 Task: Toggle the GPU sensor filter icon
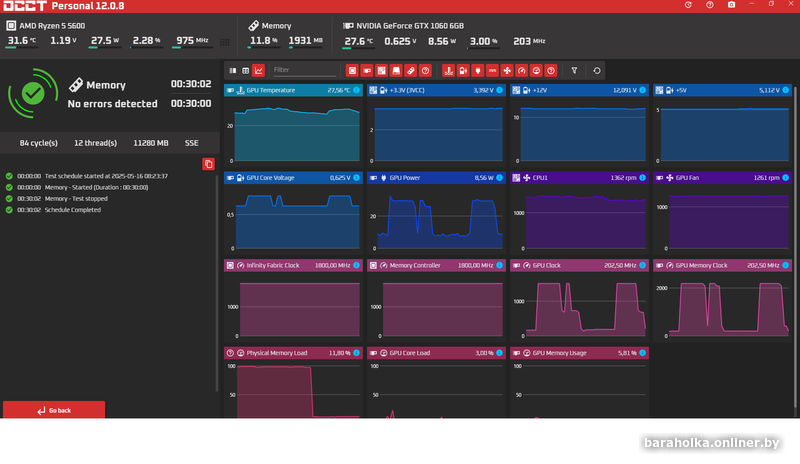[367, 70]
